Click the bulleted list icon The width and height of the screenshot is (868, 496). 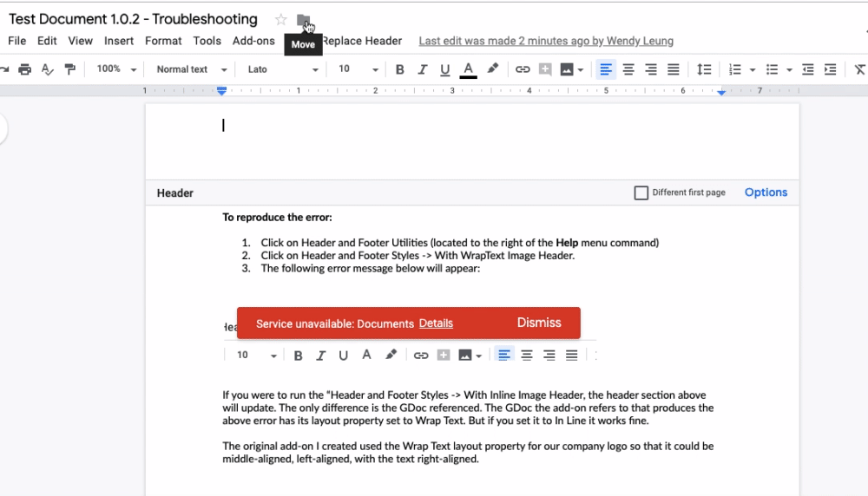[x=772, y=69]
